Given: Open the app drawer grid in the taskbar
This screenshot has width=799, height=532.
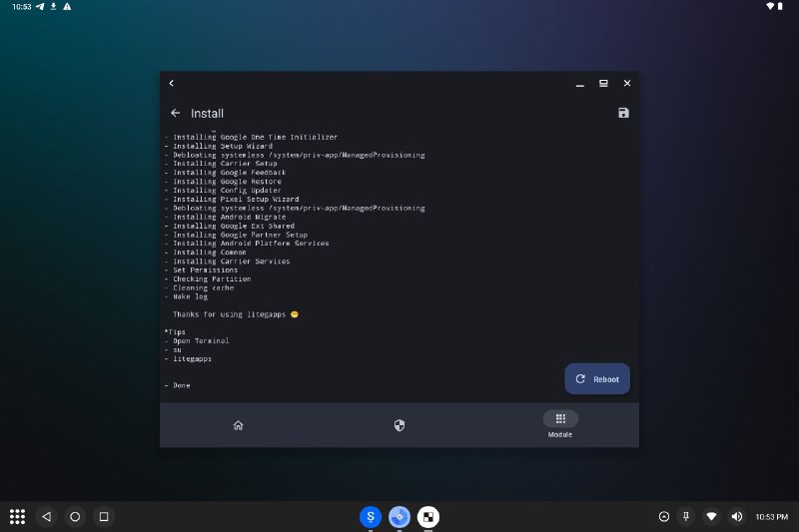Looking at the screenshot, I should click(x=17, y=517).
